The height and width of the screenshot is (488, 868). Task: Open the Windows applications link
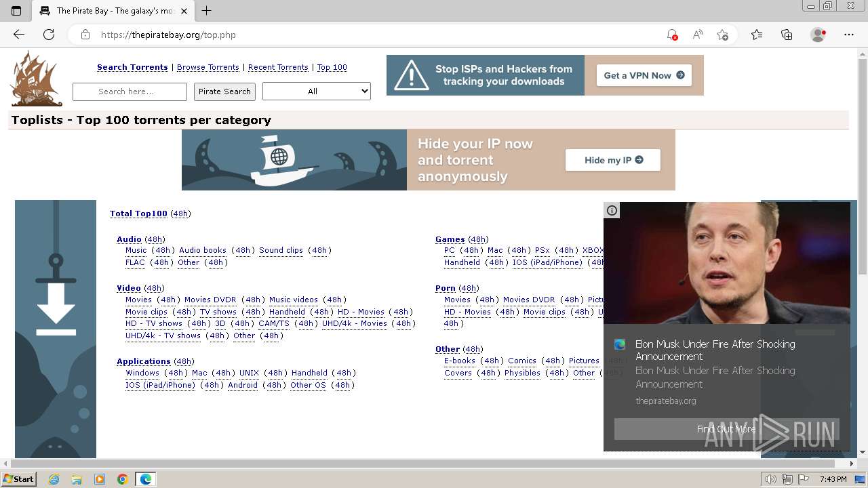[142, 373]
